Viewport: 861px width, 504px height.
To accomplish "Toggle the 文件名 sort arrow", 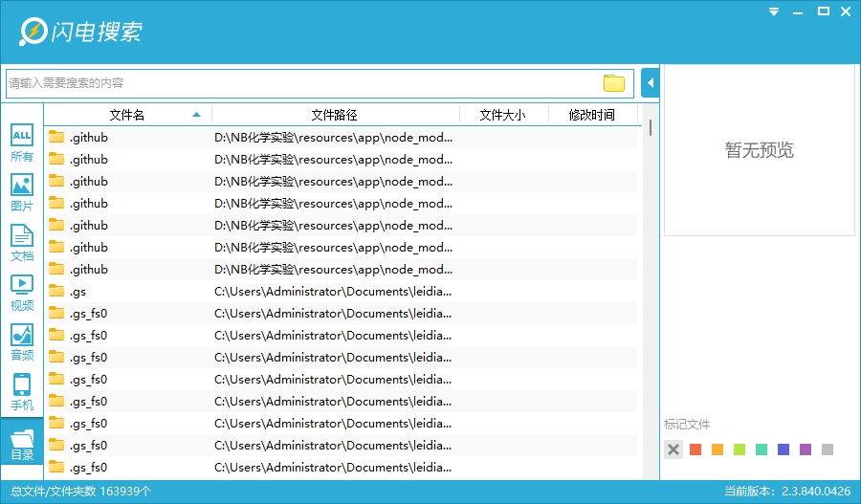I will click(x=196, y=115).
